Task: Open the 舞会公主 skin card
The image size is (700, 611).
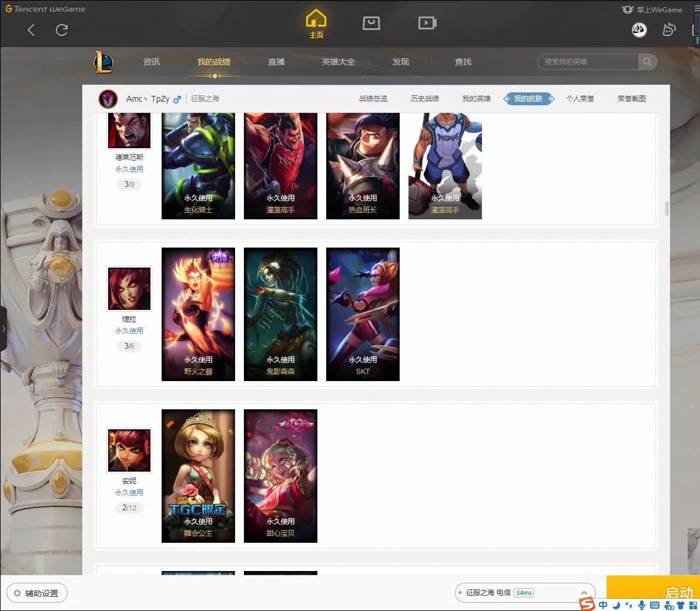Action: (198, 476)
